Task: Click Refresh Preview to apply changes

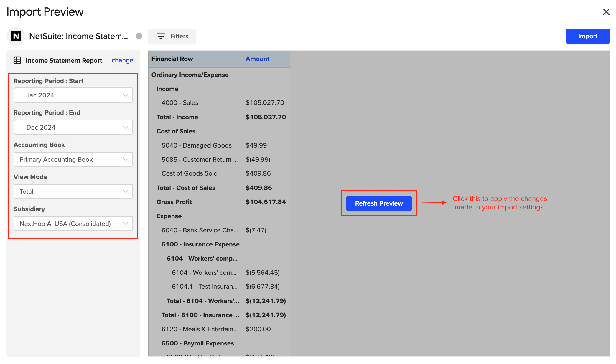Action: tap(379, 203)
